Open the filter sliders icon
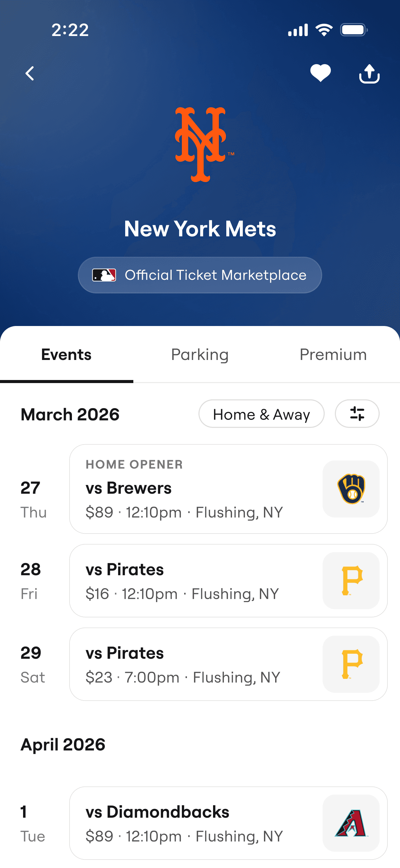 (x=357, y=414)
